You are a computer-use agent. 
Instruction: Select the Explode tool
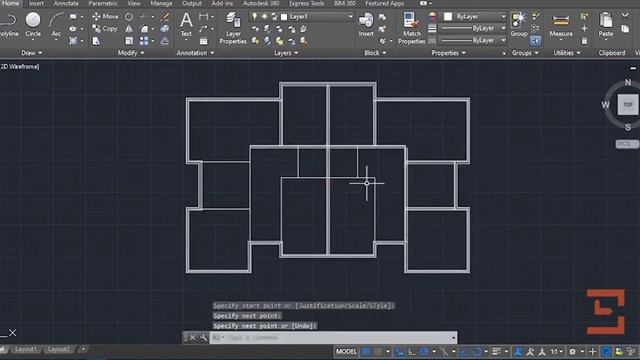coord(165,29)
